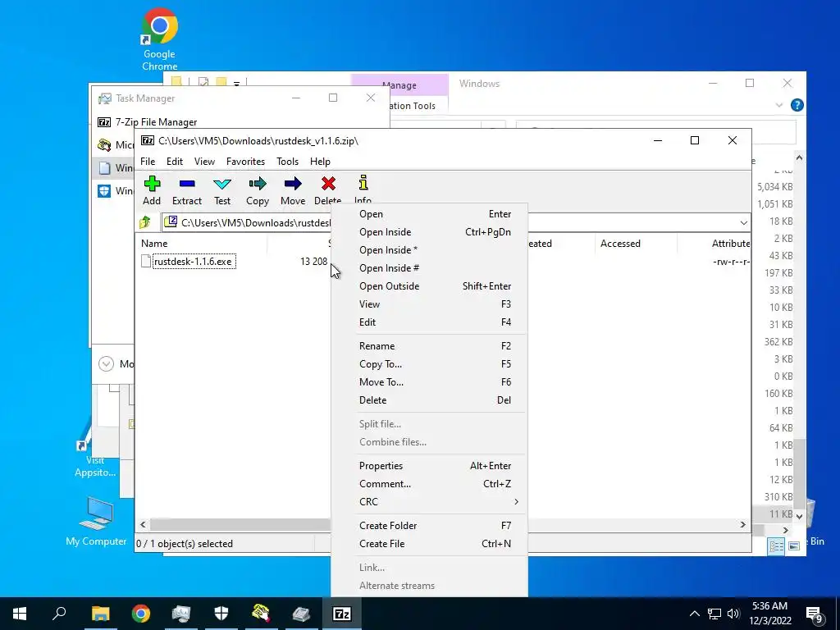
Task: Open the File menu in 7-Zip
Action: 148,162
